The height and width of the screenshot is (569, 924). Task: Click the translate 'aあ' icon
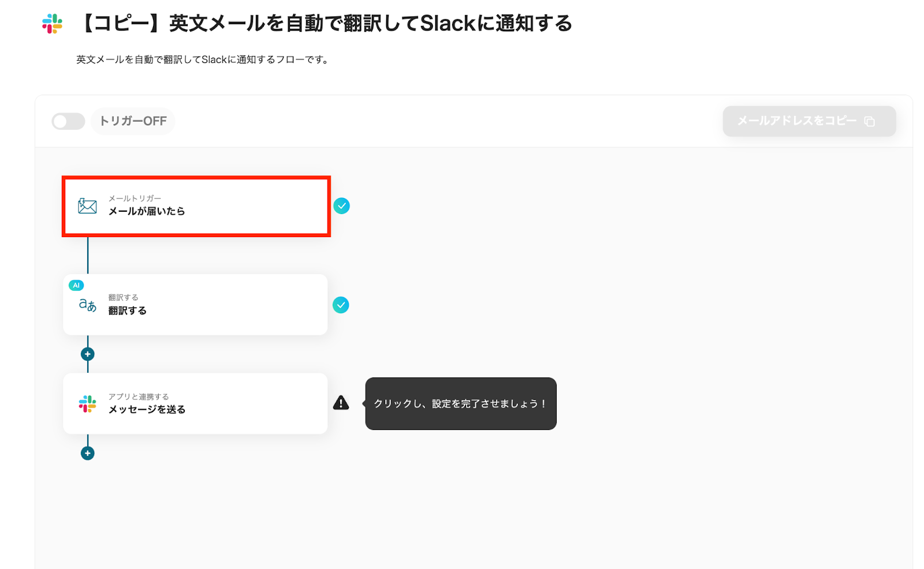pos(87,305)
